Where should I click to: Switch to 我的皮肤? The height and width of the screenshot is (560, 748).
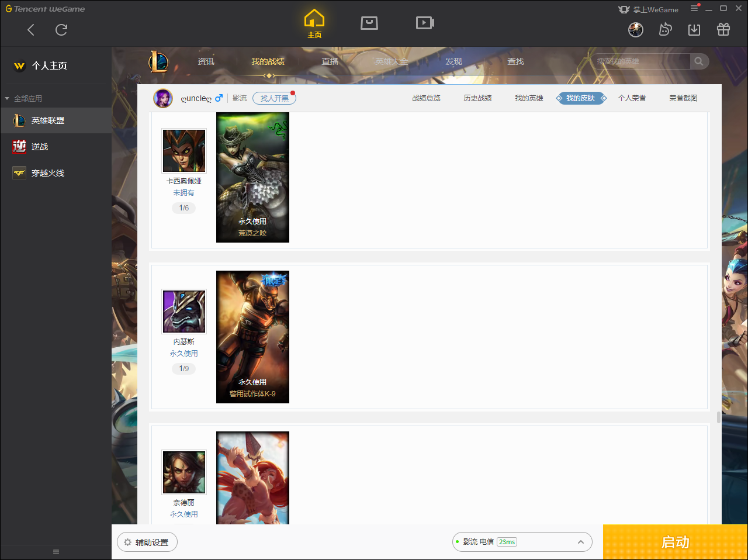tap(581, 98)
